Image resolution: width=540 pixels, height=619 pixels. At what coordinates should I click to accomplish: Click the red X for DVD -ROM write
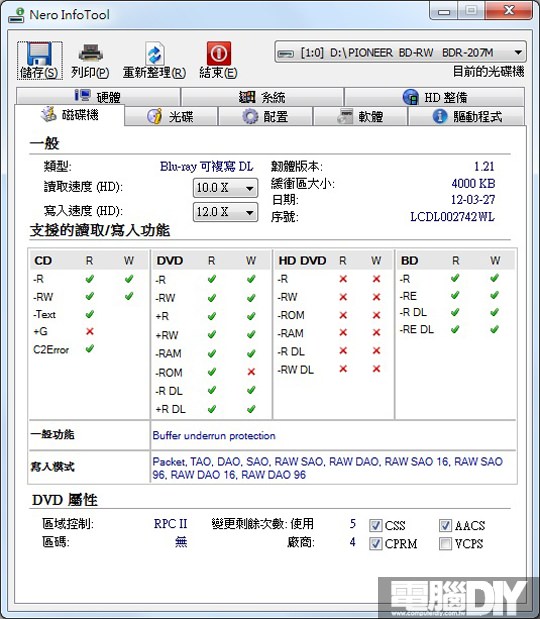pos(251,371)
